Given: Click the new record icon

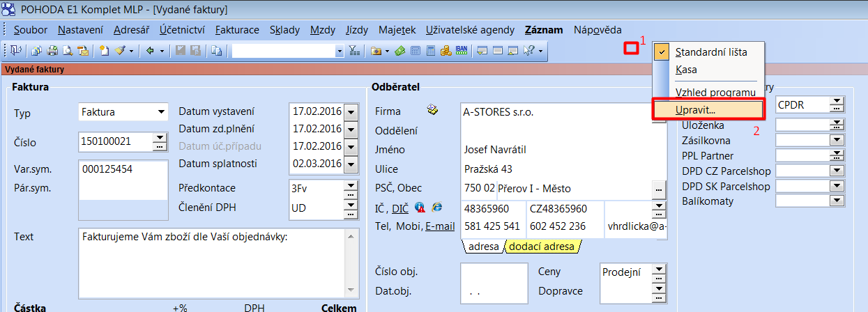Looking at the screenshot, I should [x=104, y=50].
